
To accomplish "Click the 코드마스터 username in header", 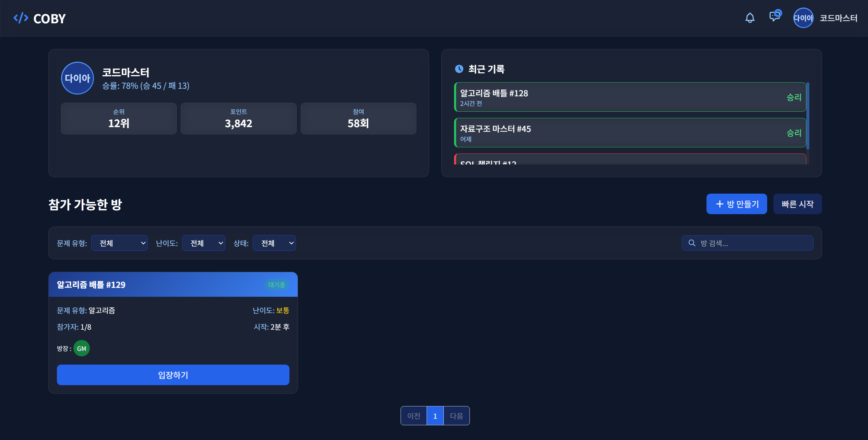I will tap(839, 18).
